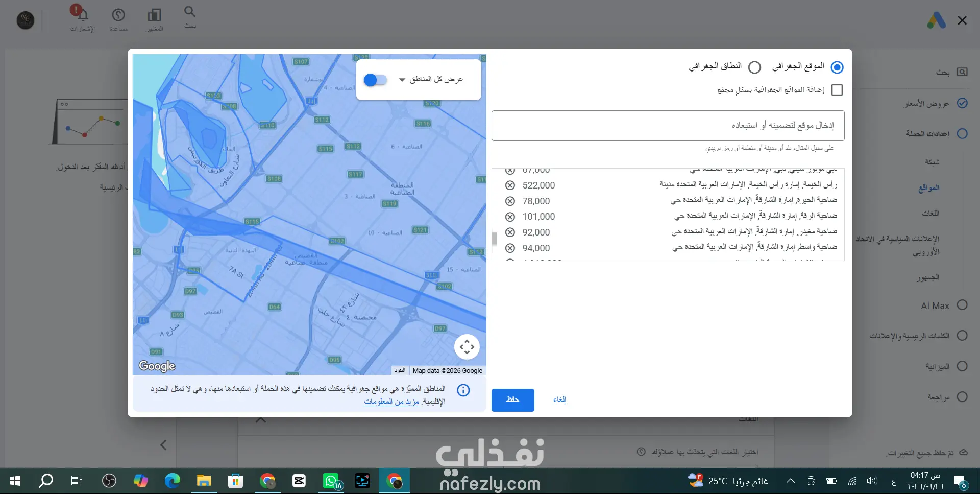This screenshot has width=980, height=494.
Task: Open the Windows Start menu
Action: coord(15,481)
